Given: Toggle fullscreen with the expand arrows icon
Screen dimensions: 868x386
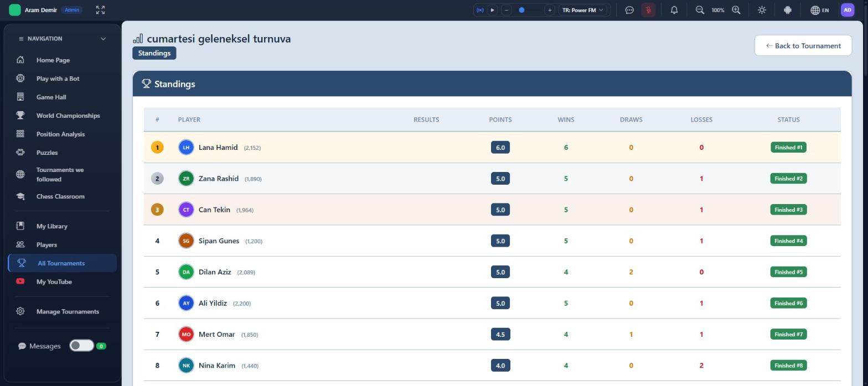Looking at the screenshot, I should (100, 10).
